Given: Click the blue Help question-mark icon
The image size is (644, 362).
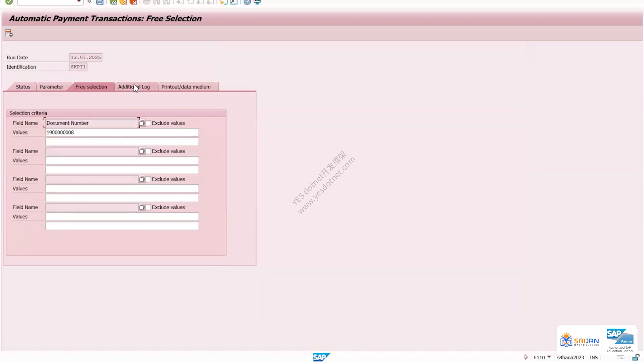Looking at the screenshot, I should [x=247, y=2].
